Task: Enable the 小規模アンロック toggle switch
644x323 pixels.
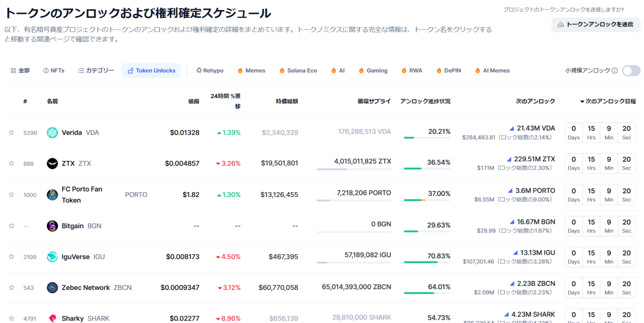Action: pyautogui.click(x=631, y=70)
